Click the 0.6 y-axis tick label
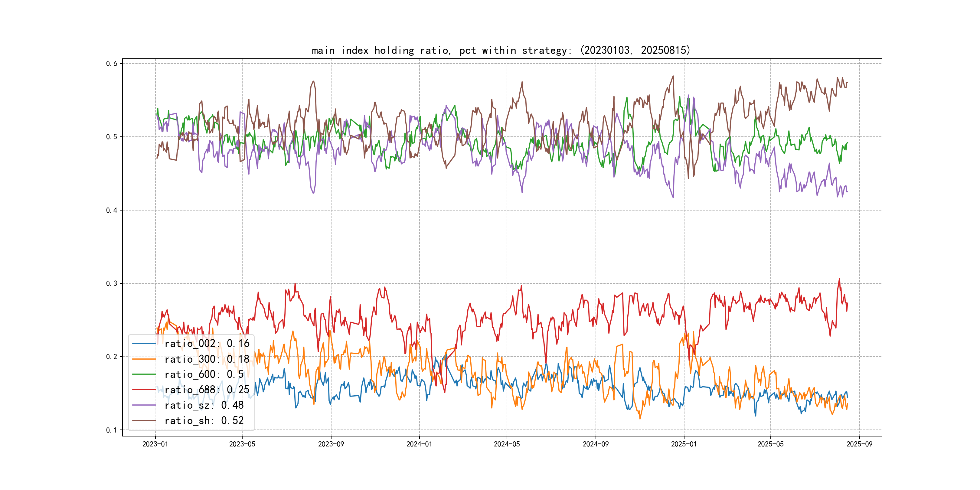Viewport: 980px width, 490px height. coord(112,64)
